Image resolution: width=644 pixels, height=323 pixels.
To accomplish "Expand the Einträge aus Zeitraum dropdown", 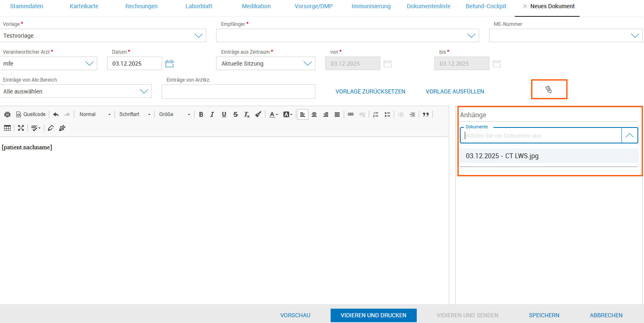I will pos(265,64).
